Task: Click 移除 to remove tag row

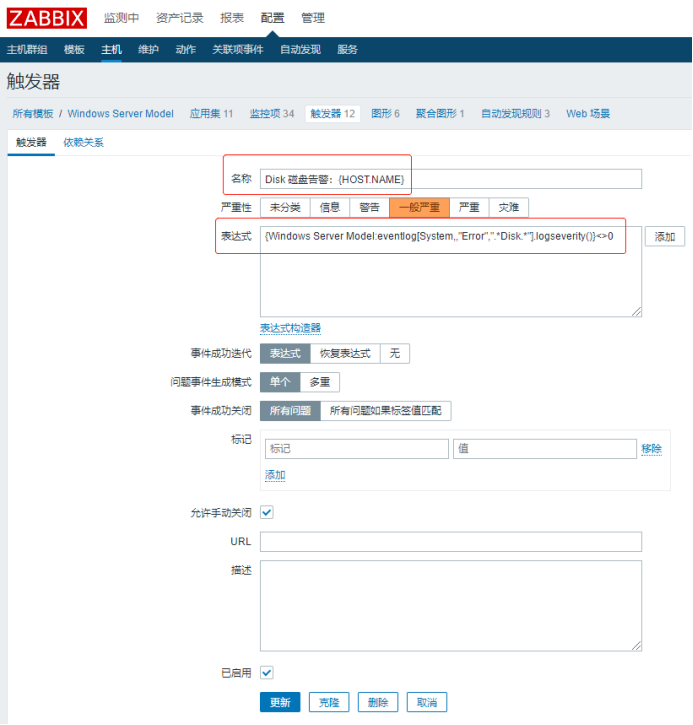Action: pyautogui.click(x=651, y=449)
